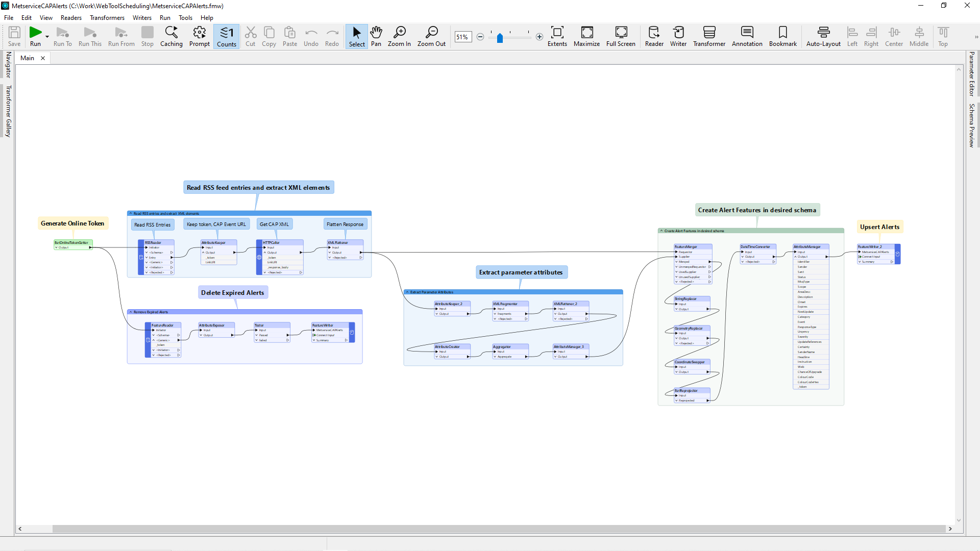Toggle the feature Counts display
This screenshot has width=980, height=551.
[x=226, y=36]
